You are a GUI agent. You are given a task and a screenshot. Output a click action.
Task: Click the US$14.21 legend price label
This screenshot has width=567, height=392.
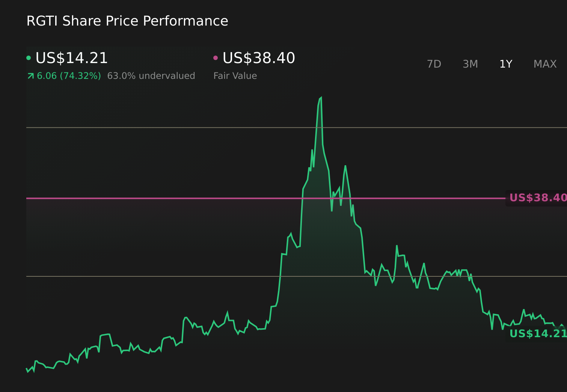pyautogui.click(x=71, y=58)
